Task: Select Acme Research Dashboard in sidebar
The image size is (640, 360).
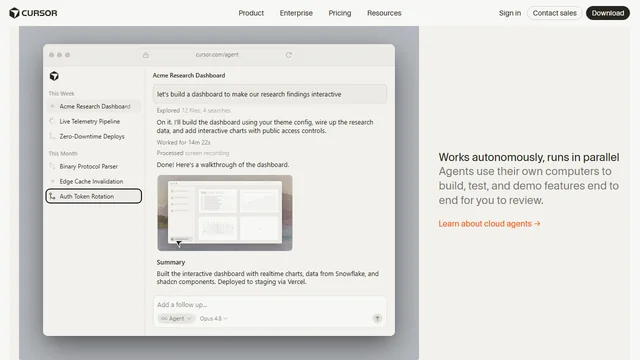Action: tap(93, 107)
